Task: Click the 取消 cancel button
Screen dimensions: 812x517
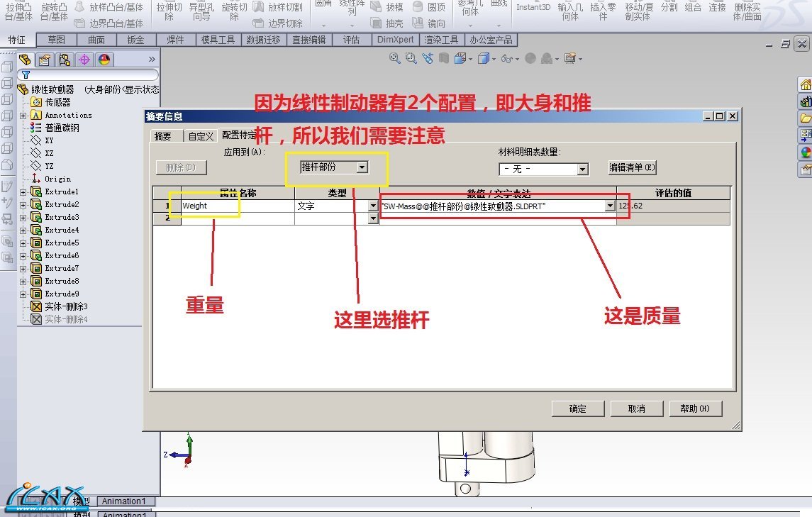Action: (x=636, y=408)
